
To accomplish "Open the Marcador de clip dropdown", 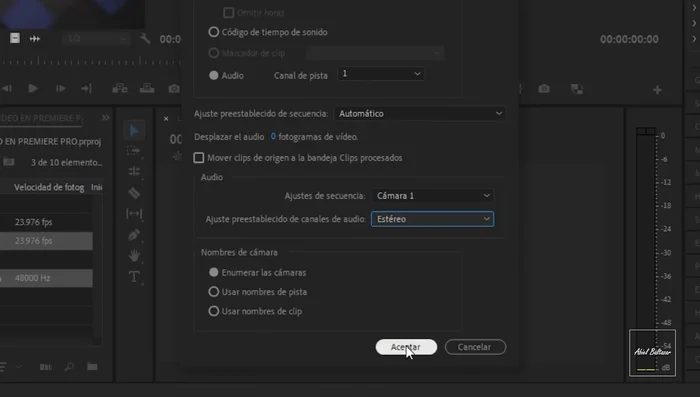I will [375, 53].
